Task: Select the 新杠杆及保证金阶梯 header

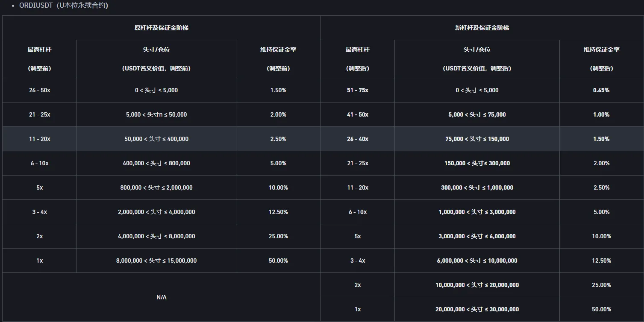Action: tap(482, 28)
